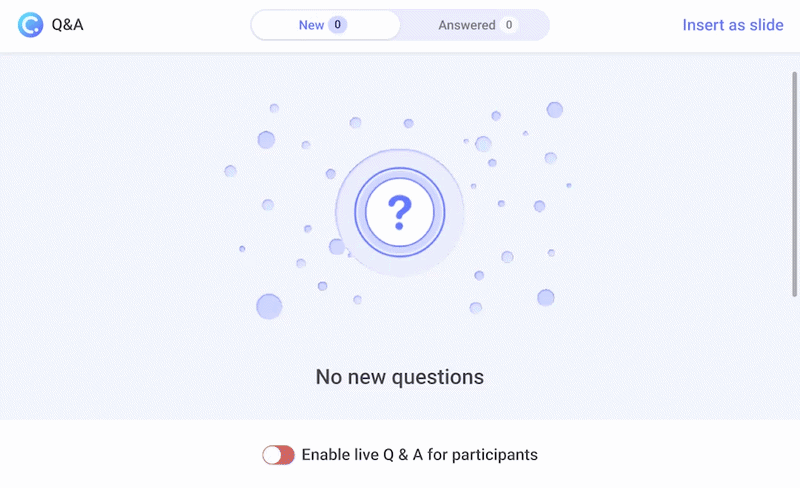The width and height of the screenshot is (800, 488).
Task: Click the large question mark icon
Action: 400,212
